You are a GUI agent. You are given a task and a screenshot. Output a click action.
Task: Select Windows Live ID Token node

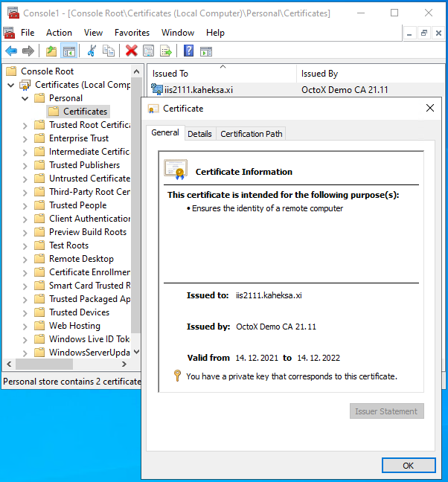[x=89, y=339]
